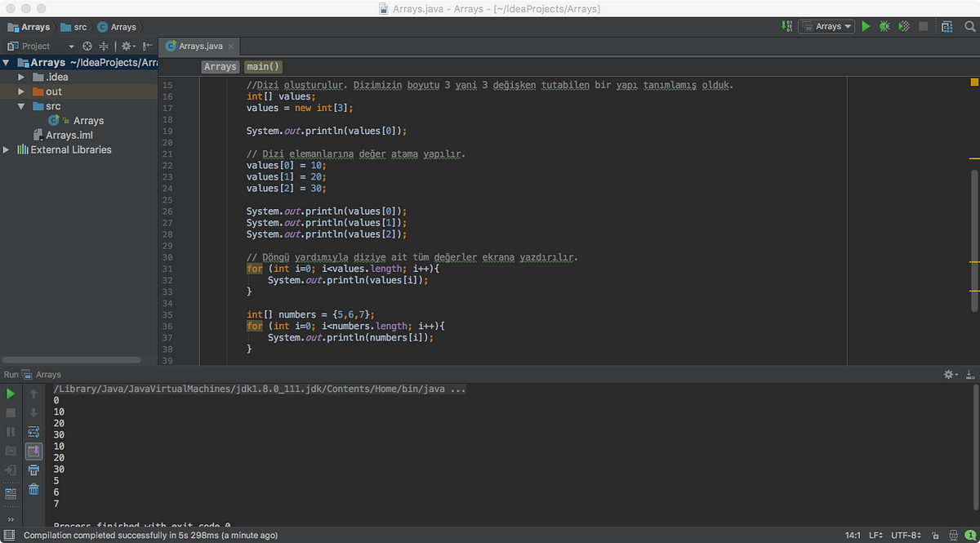Select the Arrays.iml file
Screen dimensions: 980x543
[x=78, y=135]
